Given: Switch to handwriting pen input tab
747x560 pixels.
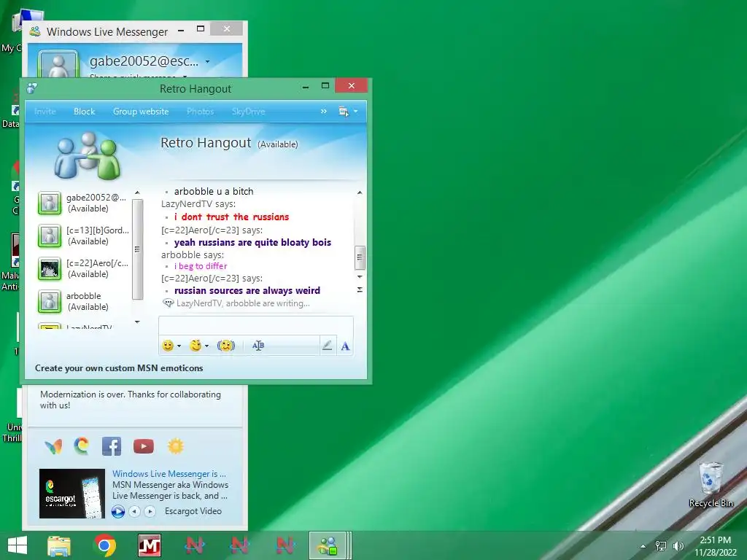Looking at the screenshot, I should coord(327,346).
